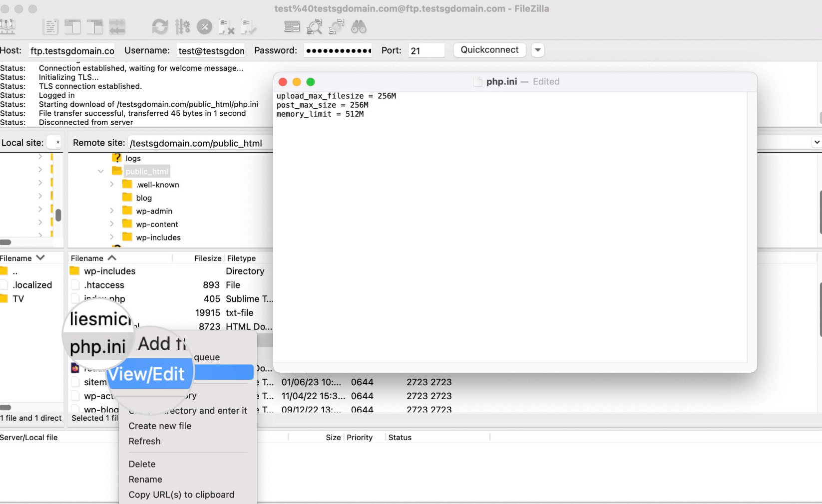
Task: Click the binoculars search files icon
Action: click(359, 26)
